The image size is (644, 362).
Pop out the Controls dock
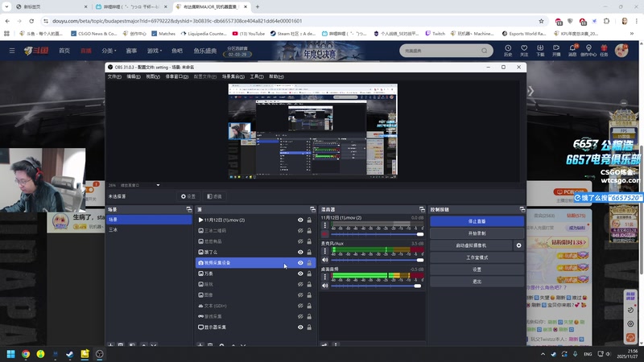click(522, 209)
